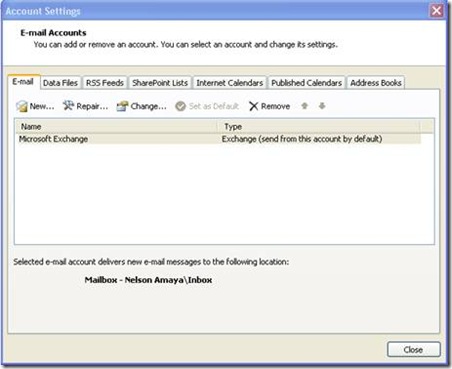Switch to the Published Calendars tab

click(x=306, y=83)
